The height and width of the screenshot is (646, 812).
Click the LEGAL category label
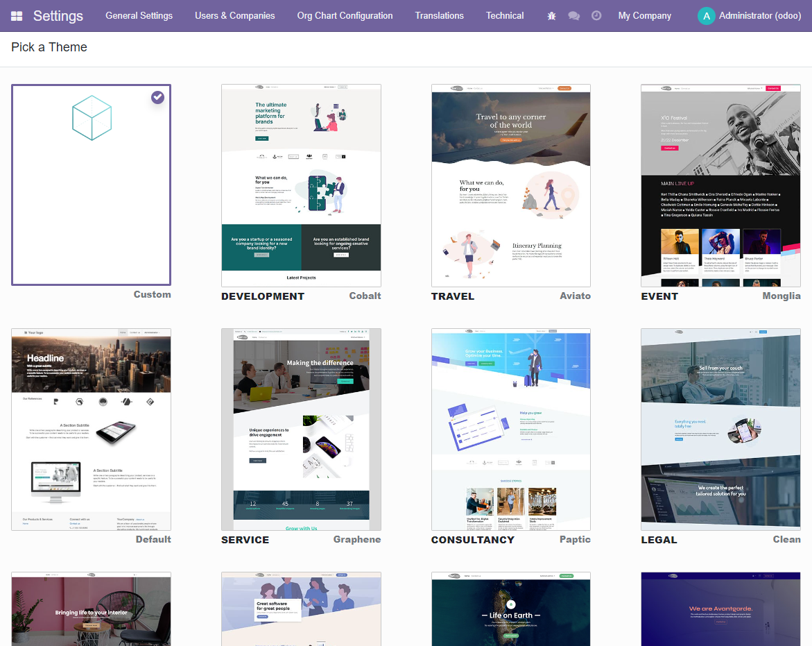point(659,540)
